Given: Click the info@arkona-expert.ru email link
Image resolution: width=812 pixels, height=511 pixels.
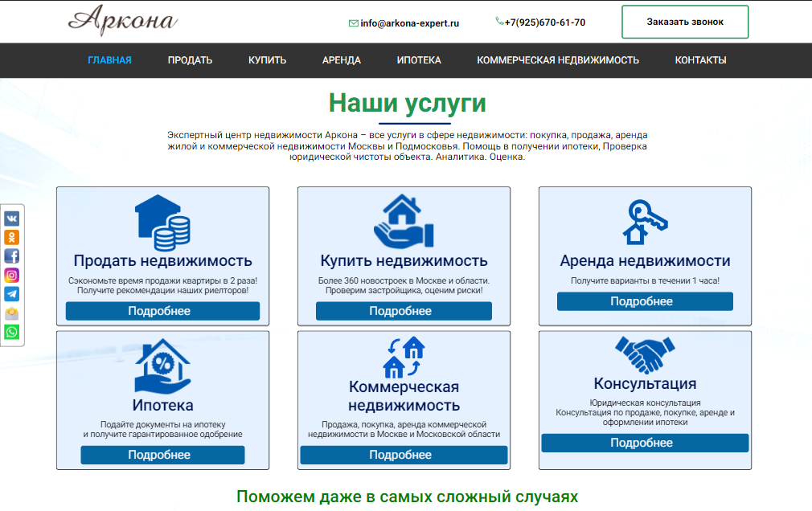Looking at the screenshot, I should (x=410, y=23).
